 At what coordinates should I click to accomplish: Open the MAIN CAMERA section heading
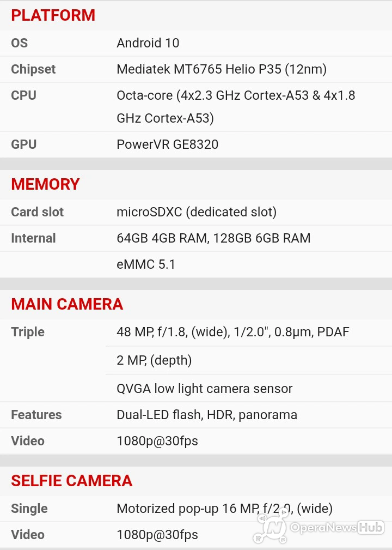point(67,304)
